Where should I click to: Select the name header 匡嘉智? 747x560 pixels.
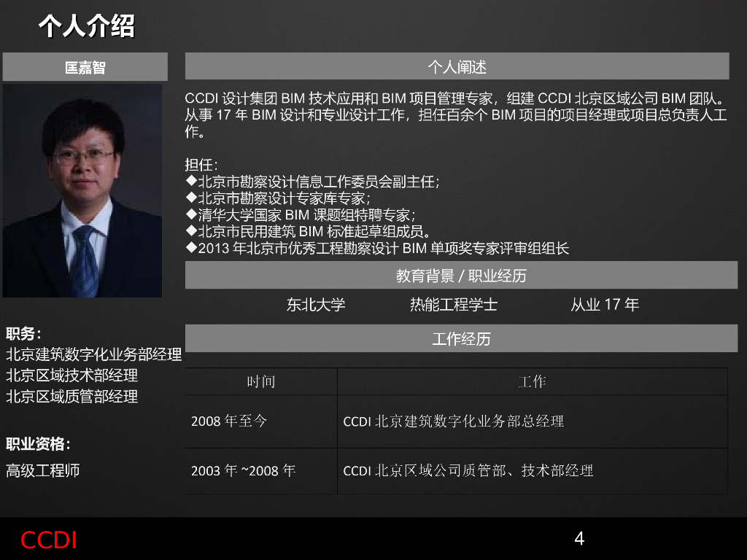85,66
